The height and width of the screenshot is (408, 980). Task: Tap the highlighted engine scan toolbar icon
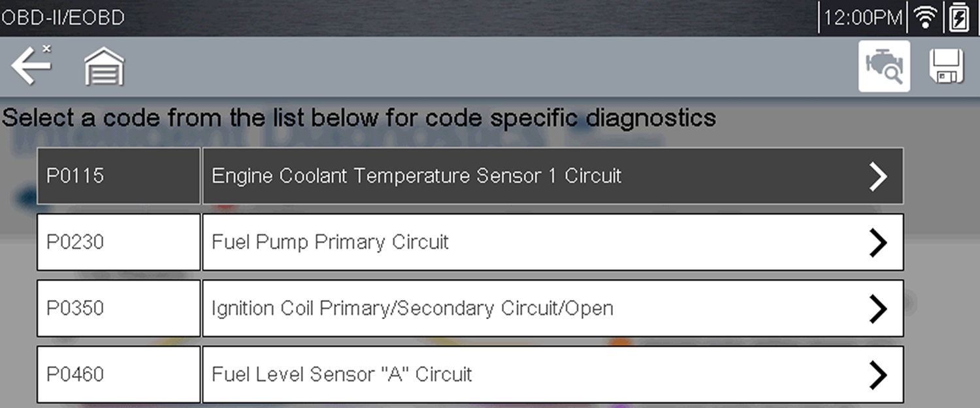[883, 66]
